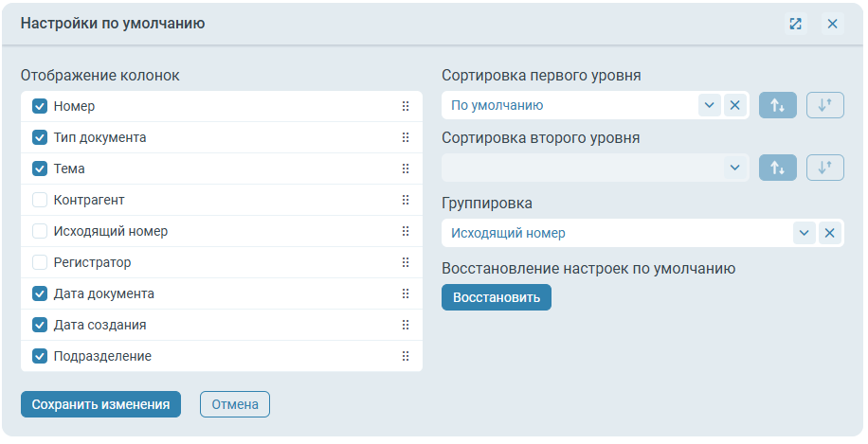Click descending sort icon for first-level sorting
Viewport: 868px width, 444px height.
(x=824, y=105)
